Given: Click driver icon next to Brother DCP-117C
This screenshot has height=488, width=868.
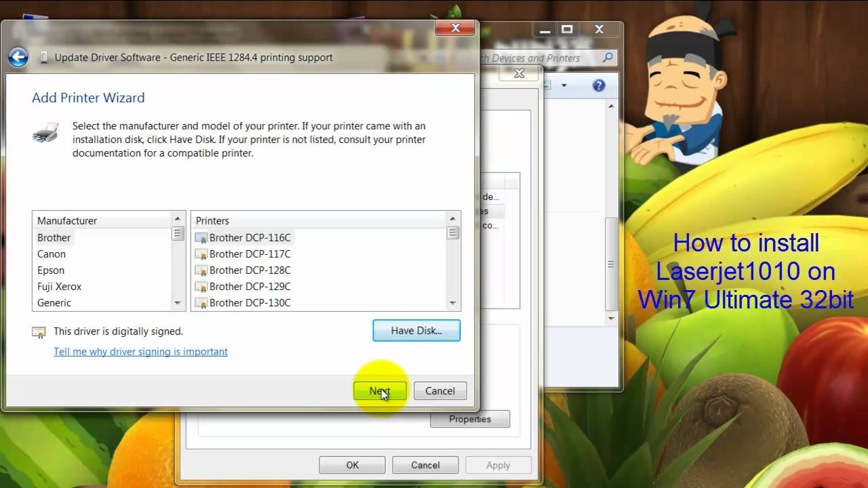Looking at the screenshot, I should [x=201, y=254].
